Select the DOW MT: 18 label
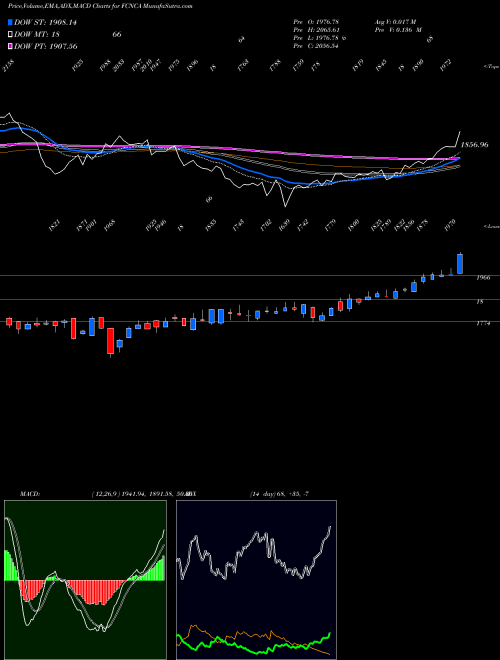500x660 pixels. coord(39,35)
